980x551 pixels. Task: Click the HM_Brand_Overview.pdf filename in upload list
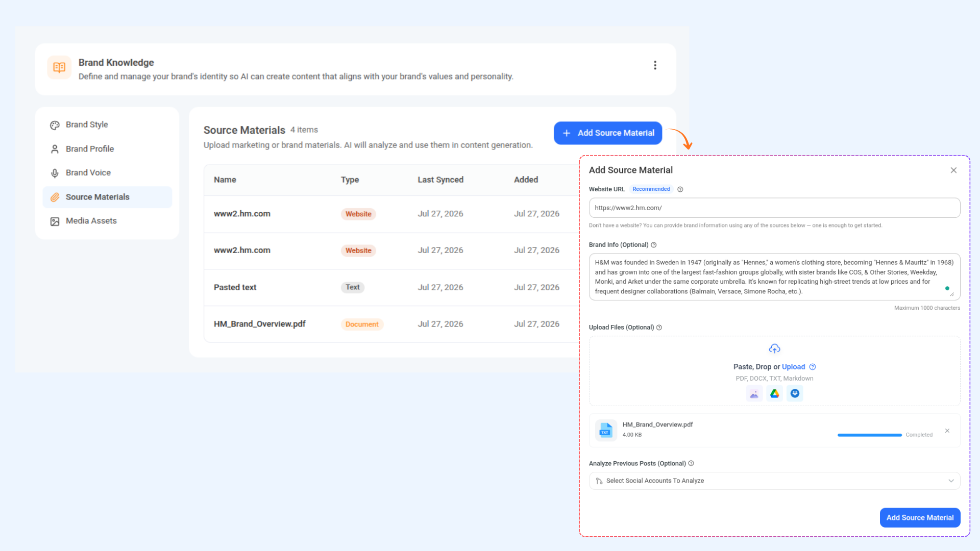(x=657, y=424)
